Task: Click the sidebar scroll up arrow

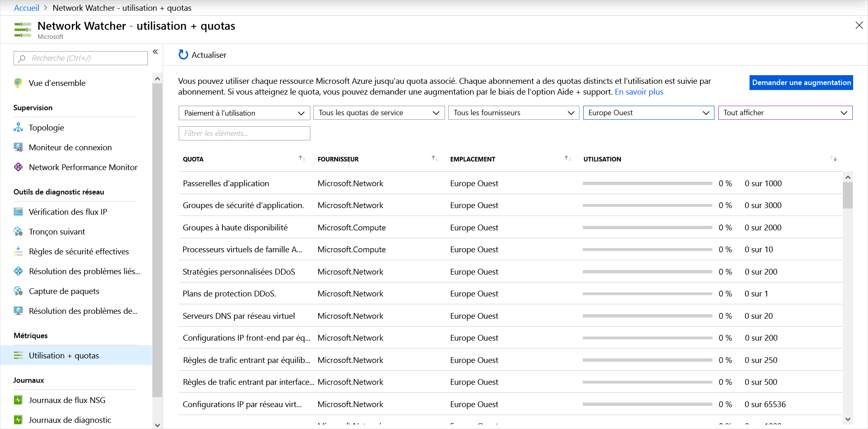Action: [x=157, y=78]
